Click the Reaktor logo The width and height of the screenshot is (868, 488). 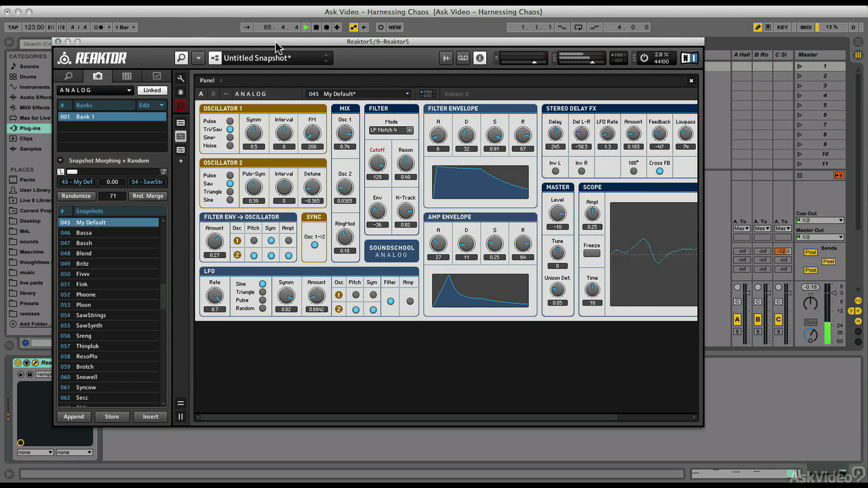point(93,58)
